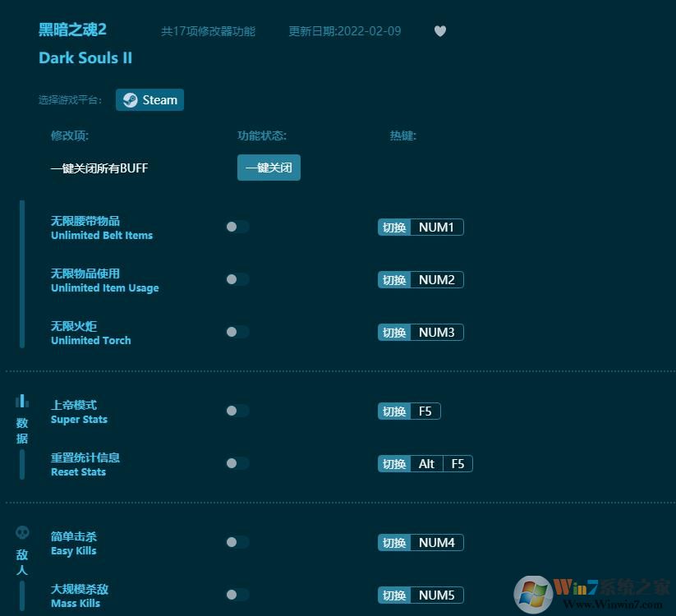Enable the Unlimited Item Usage toggle

point(237,279)
